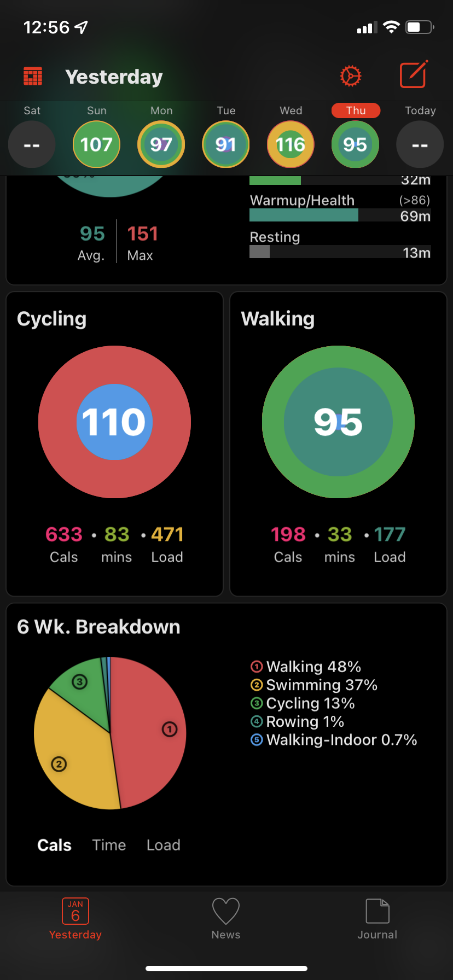The image size is (453, 980).
Task: Switch breakdown to Cals
Action: click(54, 845)
